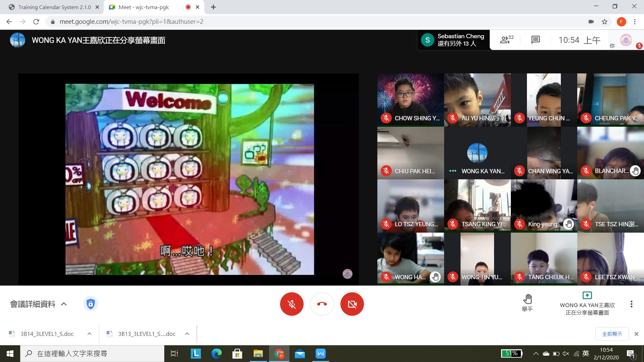Viewport: 644px width, 362px height.
Task: Click the WONG KA YAN presenting indicator
Action: point(587,304)
